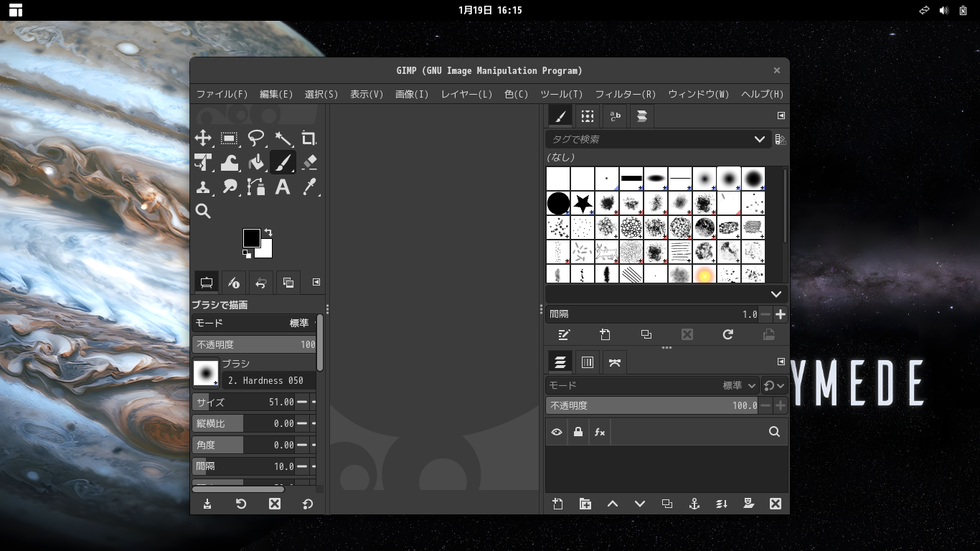
Task: Select the Eraser tool
Action: click(x=309, y=163)
